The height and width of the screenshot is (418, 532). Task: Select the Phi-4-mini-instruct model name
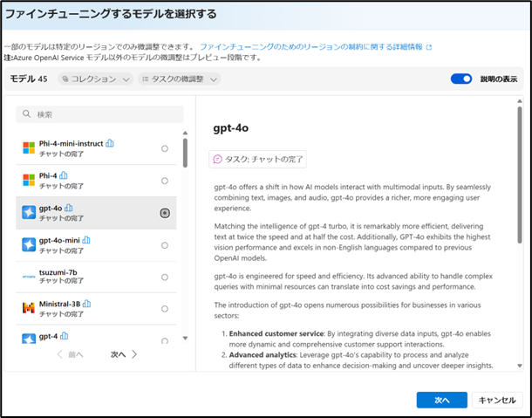pos(71,144)
